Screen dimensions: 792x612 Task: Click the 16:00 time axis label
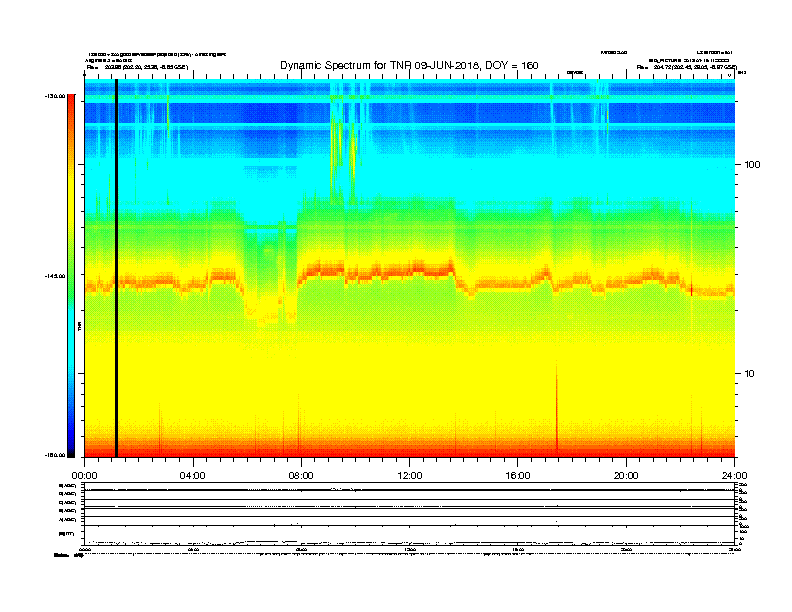tap(518, 476)
